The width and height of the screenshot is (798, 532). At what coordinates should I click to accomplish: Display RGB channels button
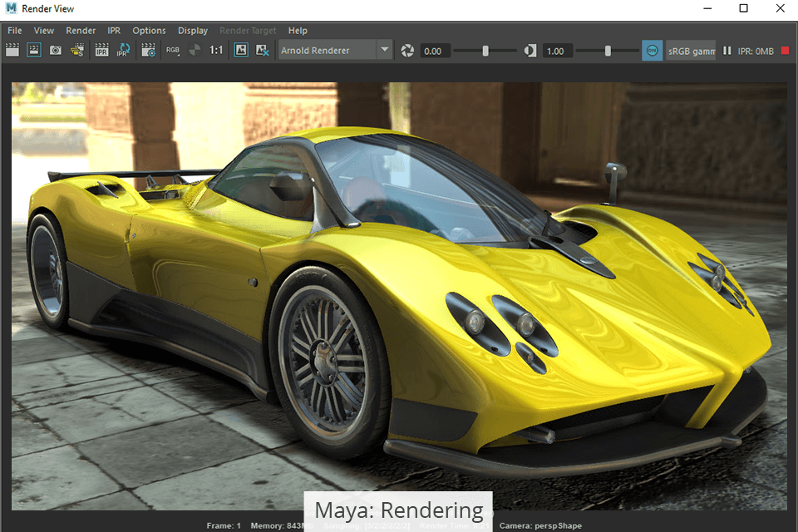pos(173,51)
